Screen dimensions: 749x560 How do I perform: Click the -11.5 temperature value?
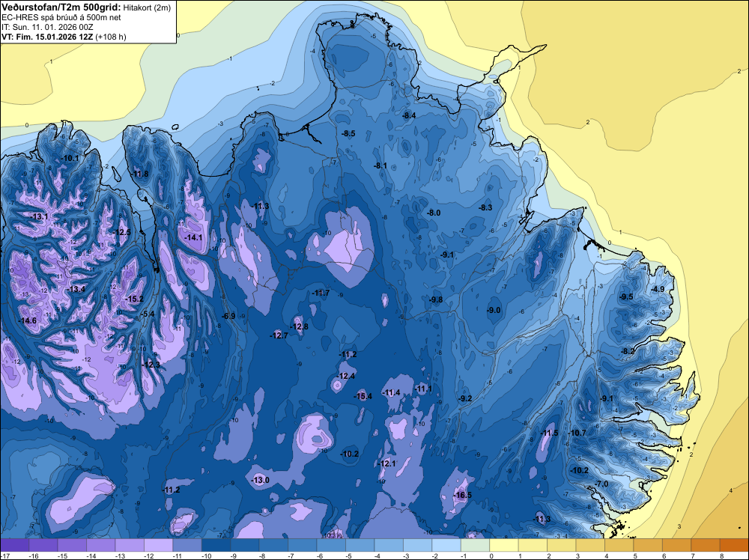[549, 433]
